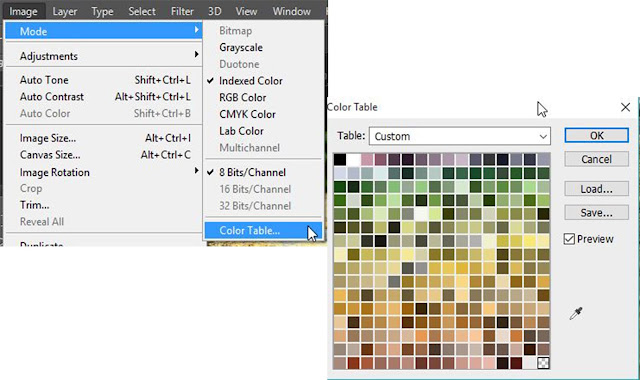The height and width of the screenshot is (380, 640).
Task: Open Color Table... menu entry
Action: pyautogui.click(x=263, y=231)
